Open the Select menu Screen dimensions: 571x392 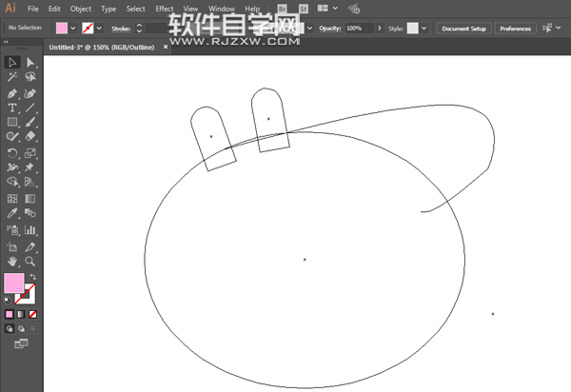(135, 9)
